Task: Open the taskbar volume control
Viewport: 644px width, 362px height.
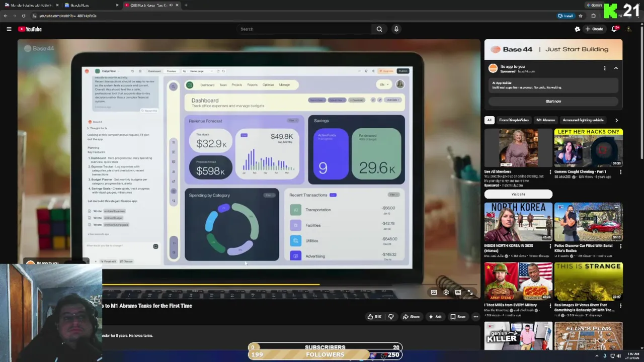Action: pyautogui.click(x=619, y=356)
